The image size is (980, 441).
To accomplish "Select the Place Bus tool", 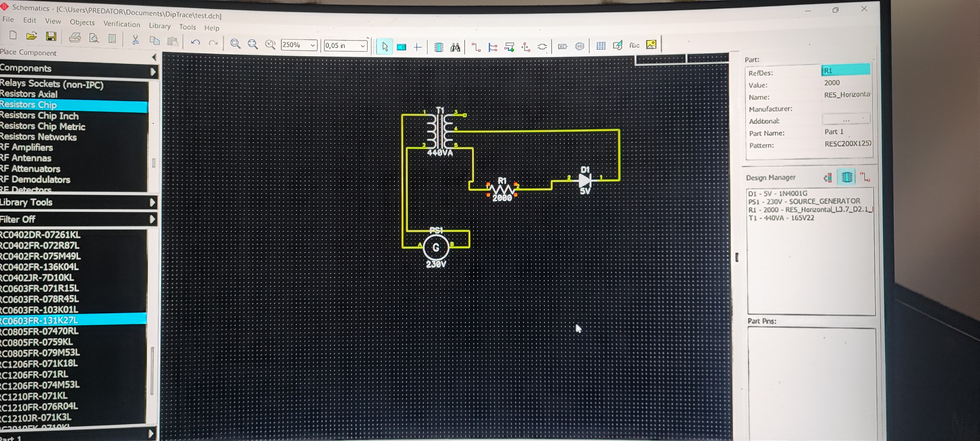I will 493,47.
